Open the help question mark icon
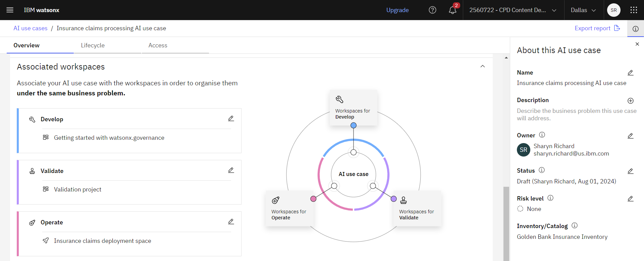The height and width of the screenshot is (261, 644). click(x=432, y=10)
